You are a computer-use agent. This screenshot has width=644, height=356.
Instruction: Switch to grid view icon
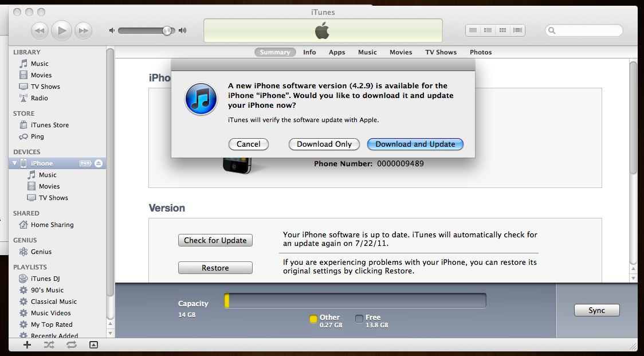pyautogui.click(x=502, y=30)
